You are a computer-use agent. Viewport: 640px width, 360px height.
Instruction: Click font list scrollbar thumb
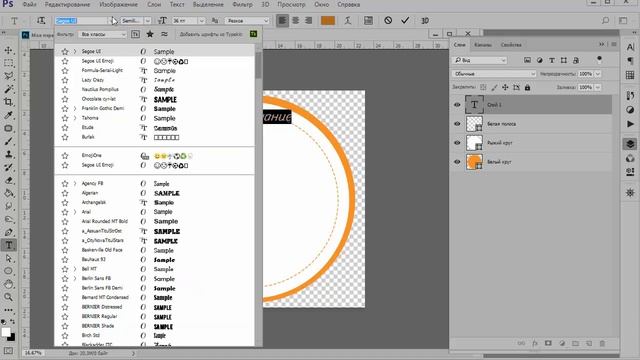tap(258, 64)
